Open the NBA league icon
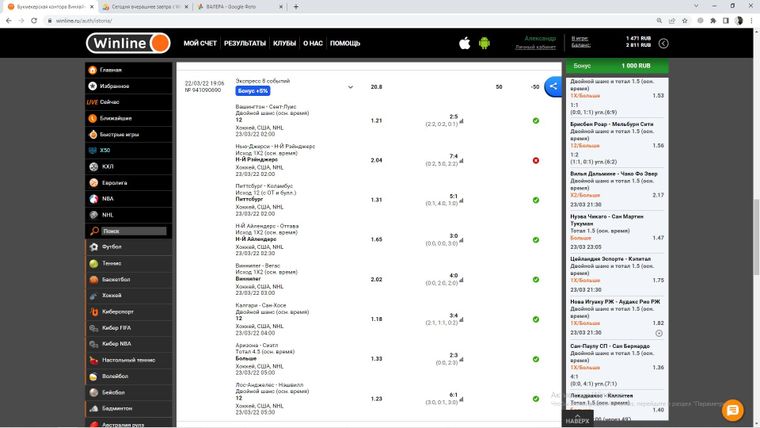 click(x=94, y=199)
